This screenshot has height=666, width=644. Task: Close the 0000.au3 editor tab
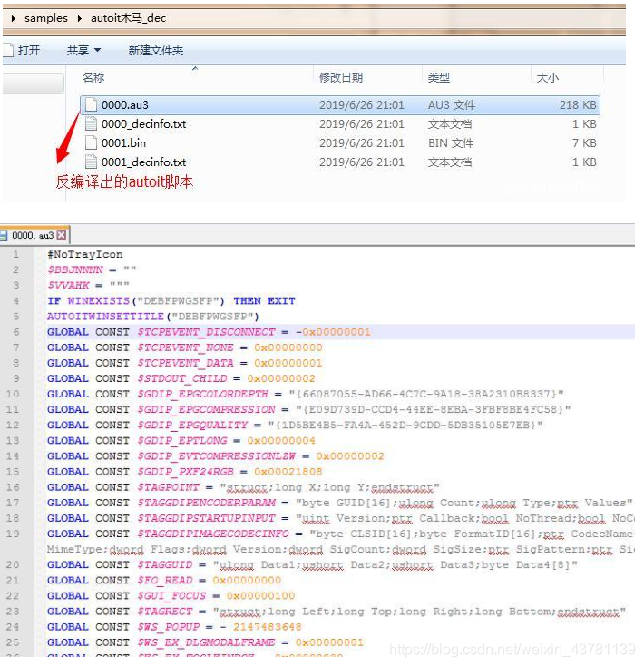(62, 235)
